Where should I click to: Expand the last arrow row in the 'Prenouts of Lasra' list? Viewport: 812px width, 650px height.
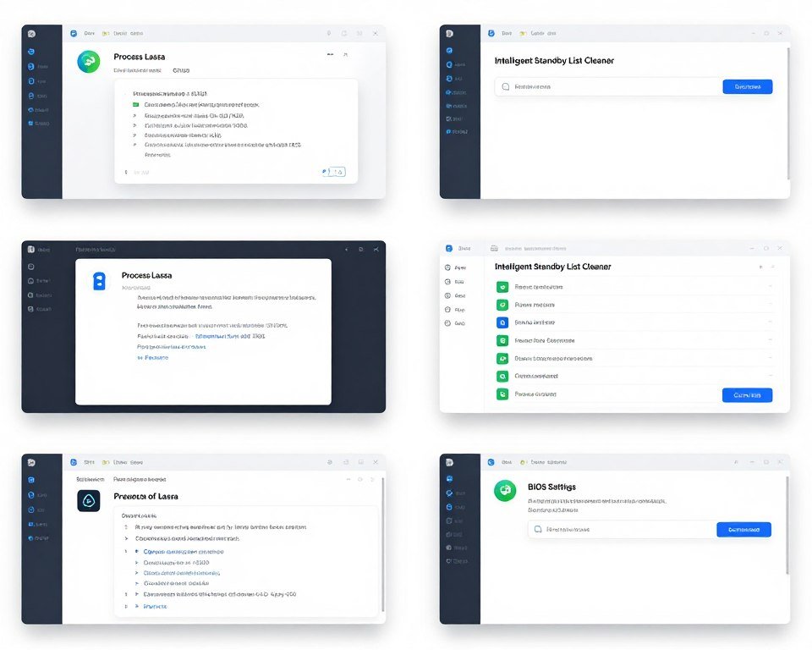click(x=126, y=606)
